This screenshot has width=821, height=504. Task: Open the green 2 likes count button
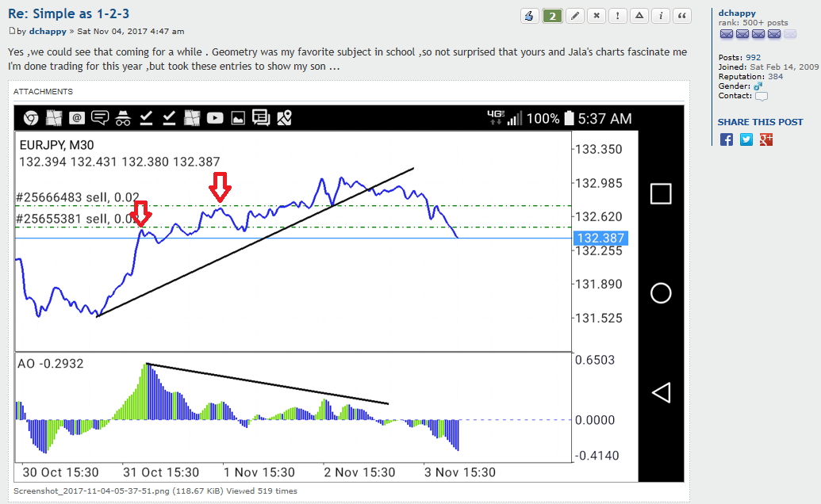tap(552, 16)
